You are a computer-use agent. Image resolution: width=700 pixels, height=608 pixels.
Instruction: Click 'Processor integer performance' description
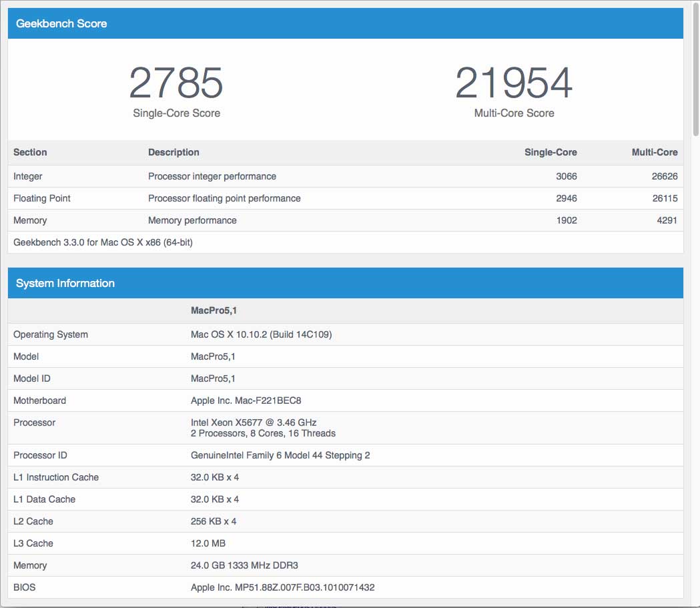212,176
